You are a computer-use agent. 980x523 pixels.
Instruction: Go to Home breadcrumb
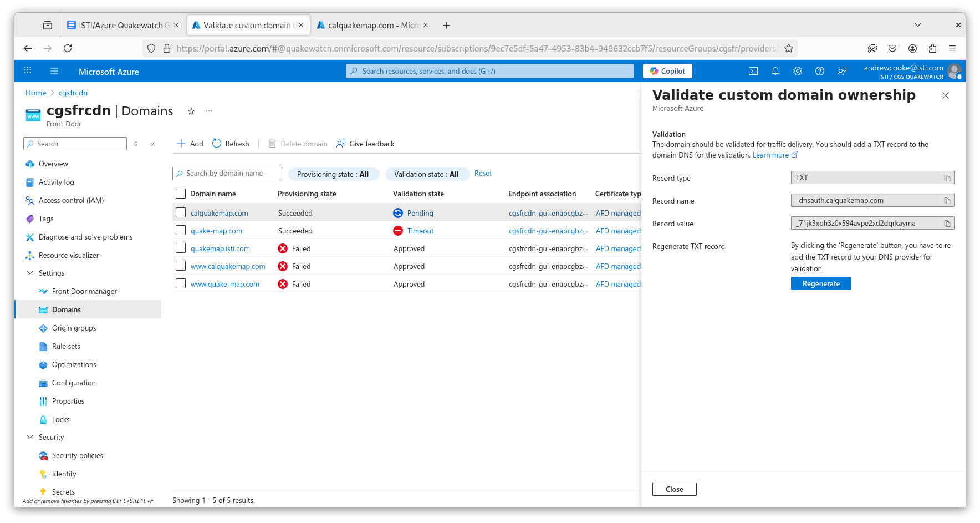tap(36, 93)
